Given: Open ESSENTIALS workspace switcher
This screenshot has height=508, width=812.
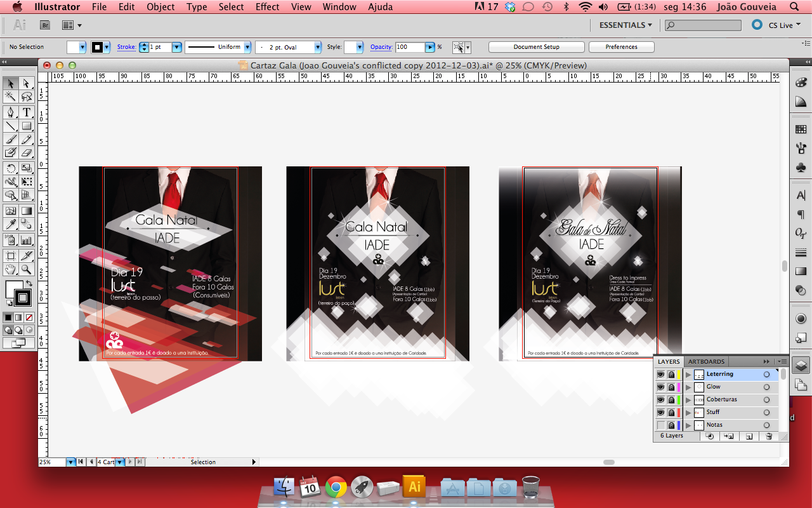Looking at the screenshot, I should pyautogui.click(x=625, y=25).
